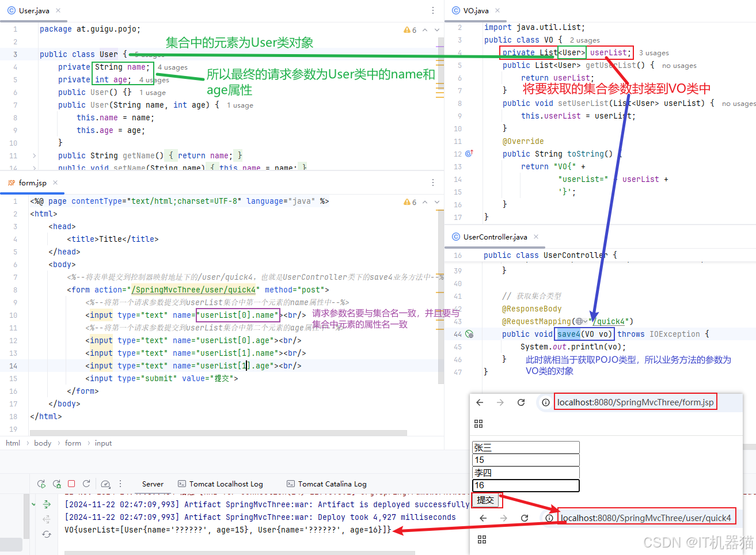
Task: Click the input field containing 李四
Action: pyautogui.click(x=526, y=473)
